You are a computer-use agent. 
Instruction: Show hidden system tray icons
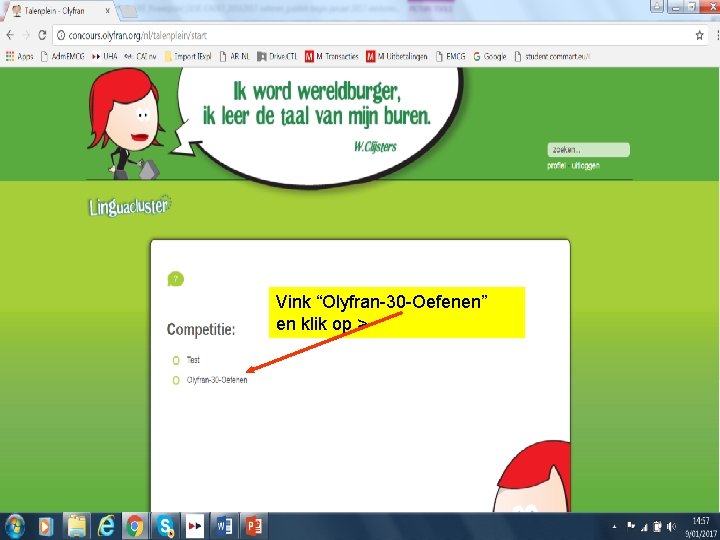[614, 527]
